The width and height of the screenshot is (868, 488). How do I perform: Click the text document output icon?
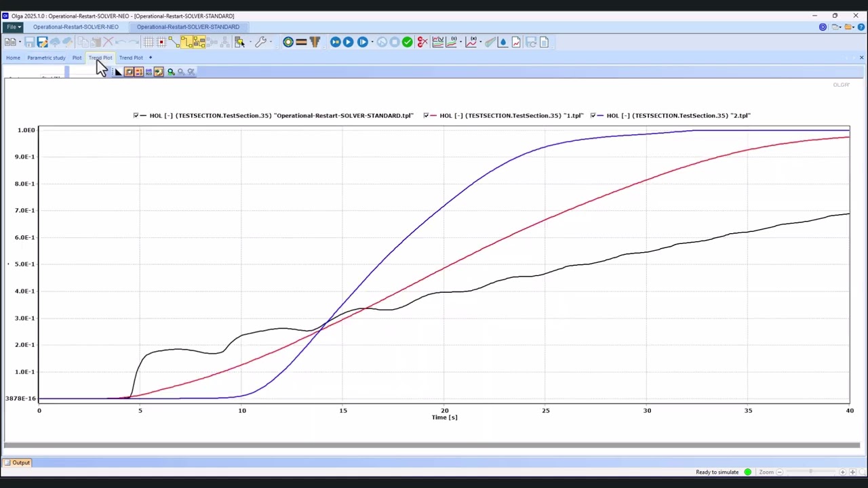click(x=544, y=42)
